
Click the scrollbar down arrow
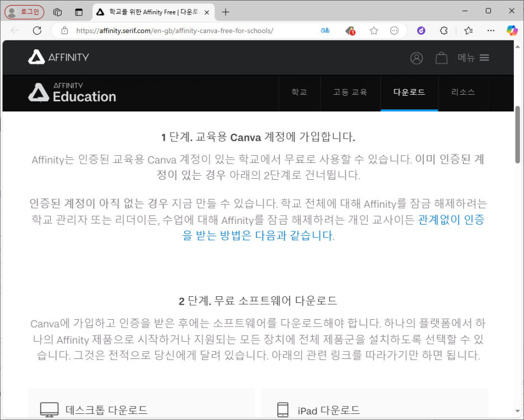[x=518, y=411]
